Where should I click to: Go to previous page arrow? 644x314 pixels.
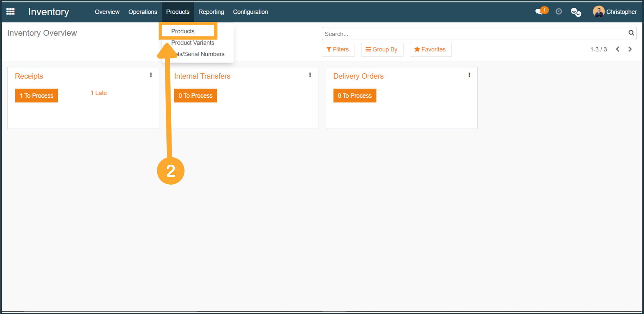pos(618,49)
